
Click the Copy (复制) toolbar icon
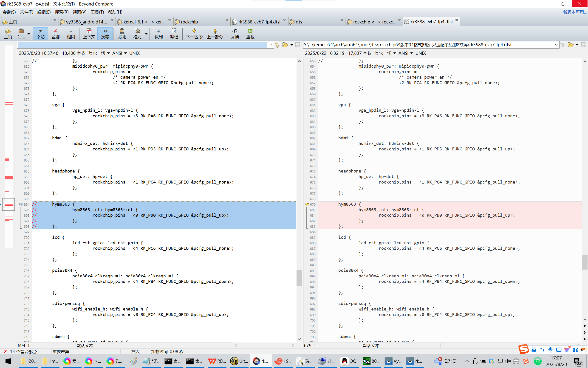coord(158,34)
